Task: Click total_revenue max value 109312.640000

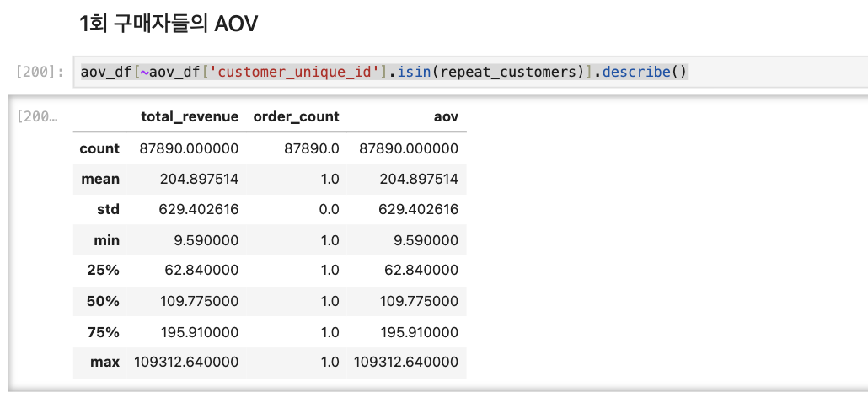Action: point(186,362)
